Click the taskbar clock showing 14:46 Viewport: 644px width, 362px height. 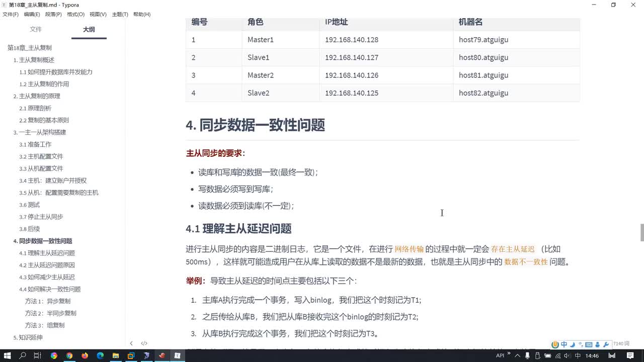point(592,355)
